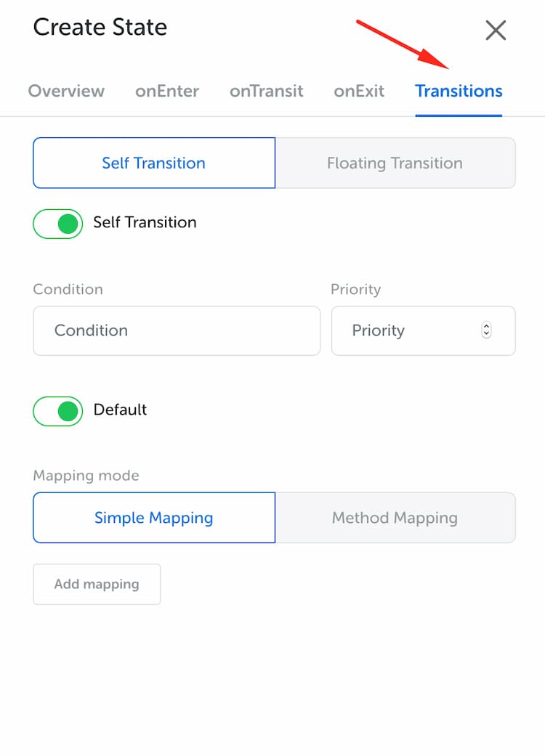545x756 pixels.
Task: Click the Create State heading
Action: [100, 27]
